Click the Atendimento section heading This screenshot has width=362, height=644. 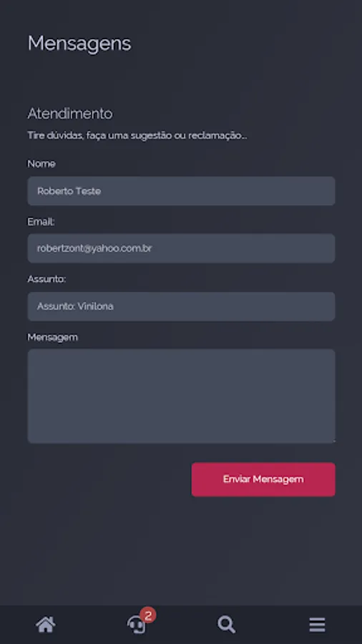click(70, 113)
